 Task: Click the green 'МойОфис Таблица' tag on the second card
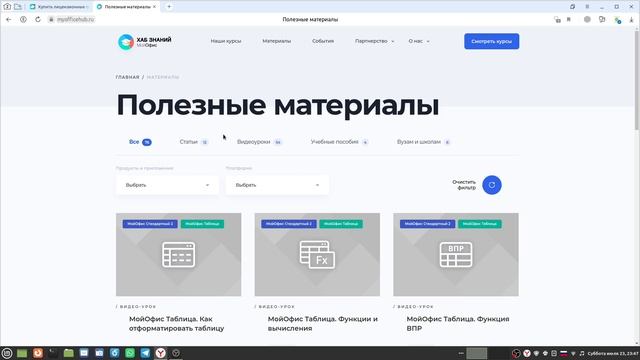341,224
